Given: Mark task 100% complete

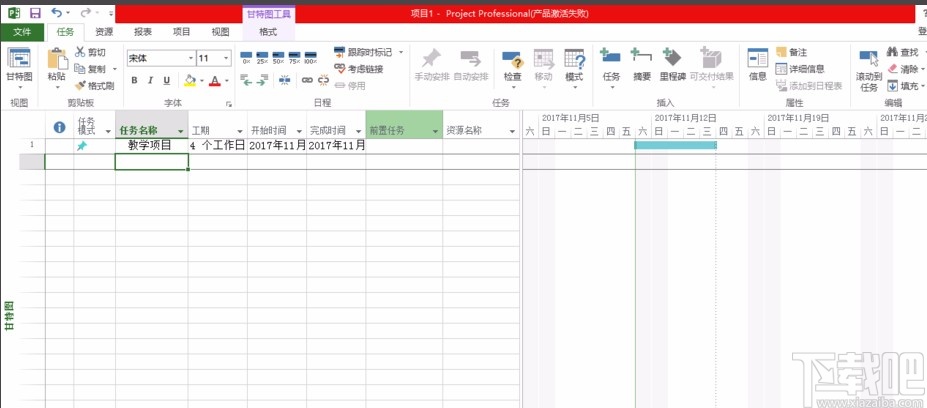Looking at the screenshot, I should pyautogui.click(x=310, y=58).
